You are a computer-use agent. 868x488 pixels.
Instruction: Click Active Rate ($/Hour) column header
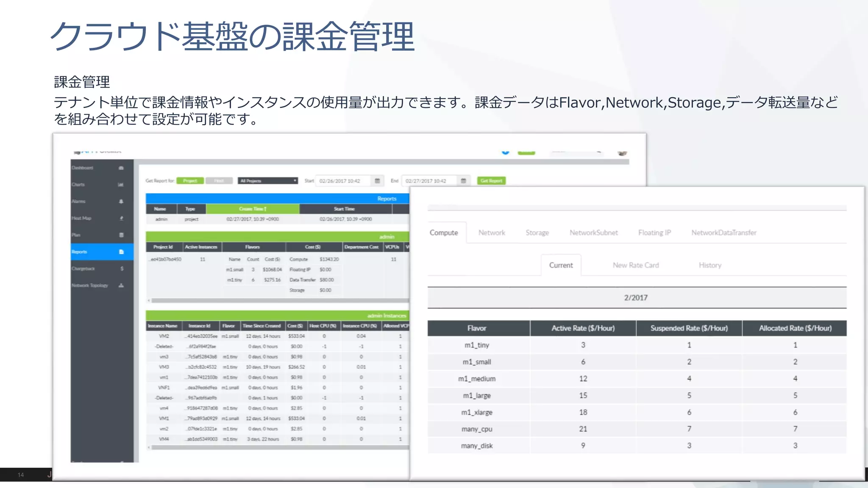[x=583, y=328]
